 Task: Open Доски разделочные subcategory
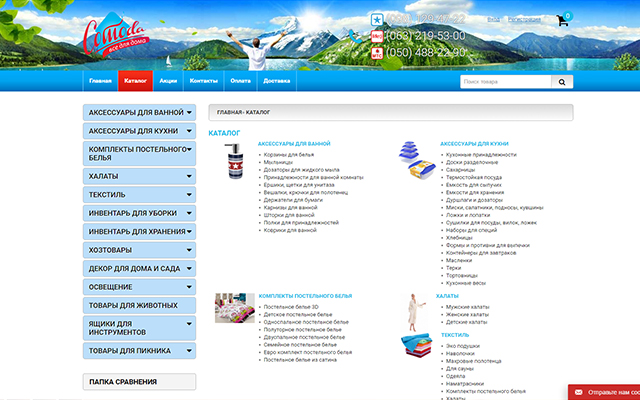coord(472,162)
